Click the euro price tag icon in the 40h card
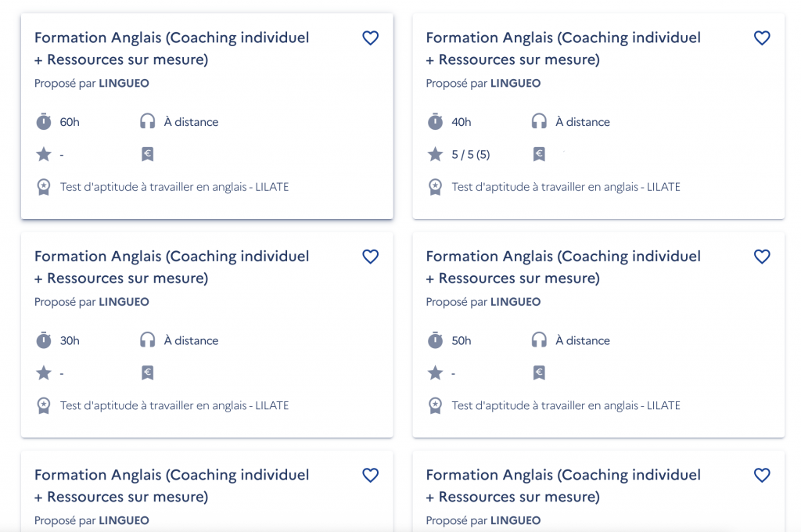The image size is (801, 532). click(539, 154)
